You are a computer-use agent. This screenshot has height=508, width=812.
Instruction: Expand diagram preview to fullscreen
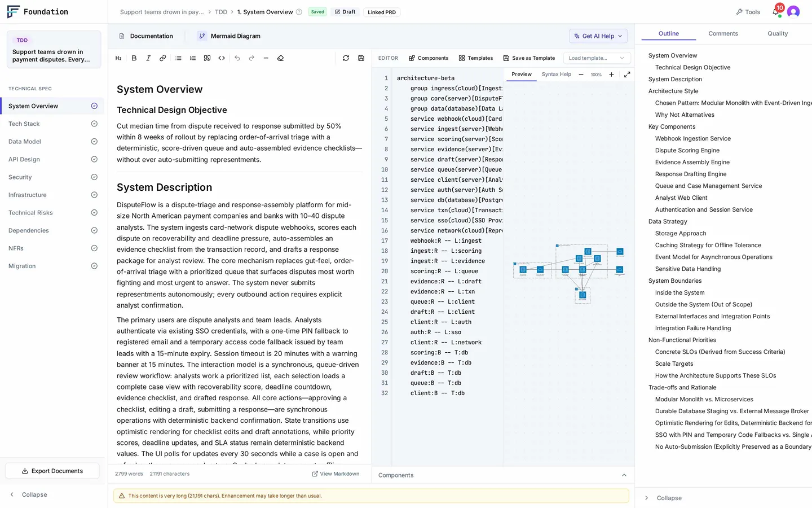tap(627, 75)
